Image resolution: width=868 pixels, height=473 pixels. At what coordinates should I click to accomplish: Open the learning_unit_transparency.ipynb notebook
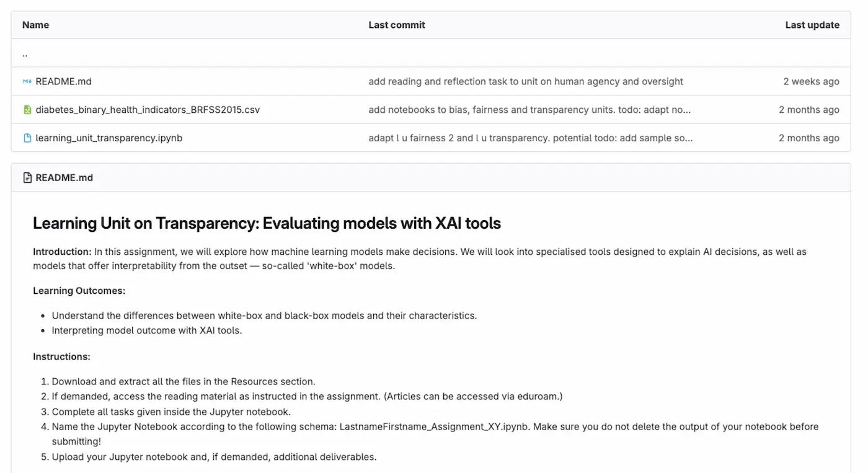pos(108,138)
